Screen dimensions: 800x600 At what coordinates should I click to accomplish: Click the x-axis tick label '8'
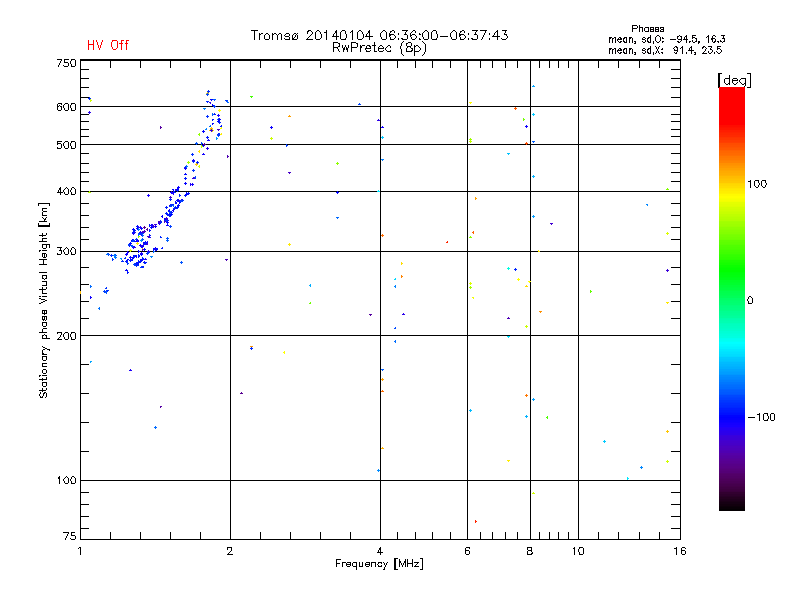coord(530,551)
